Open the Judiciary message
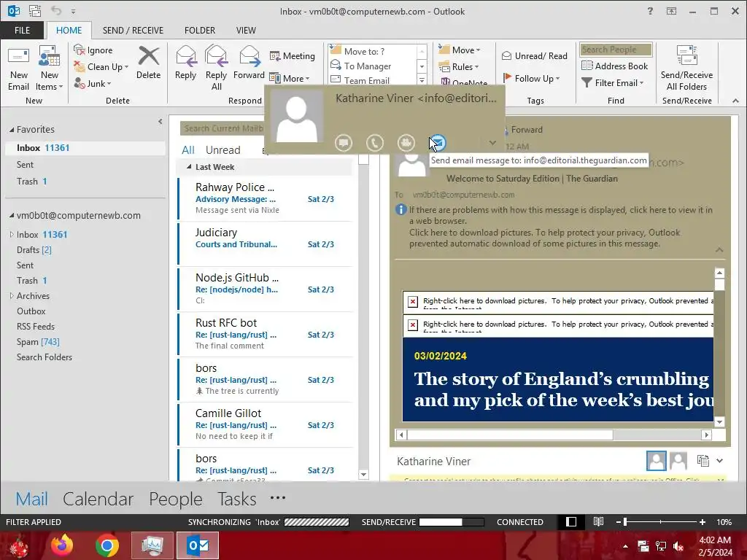Viewport: 747px width, 560px height. pos(265,244)
